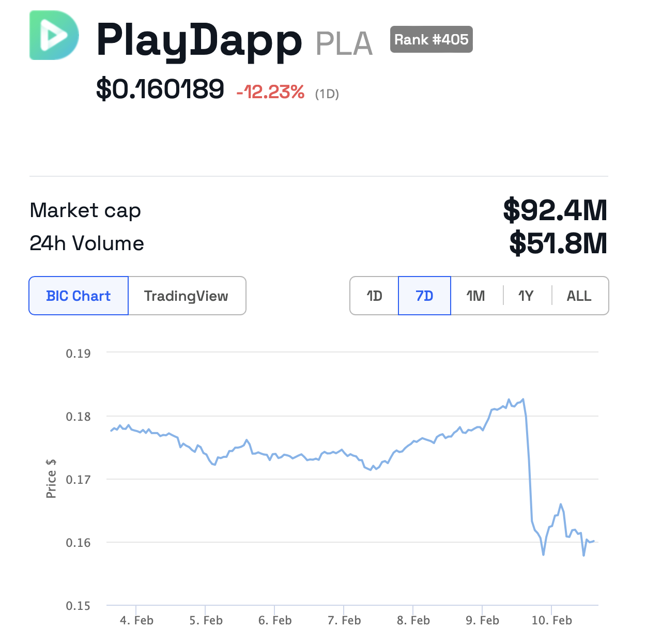Switch to the TradingView tab
Image resolution: width=646 pixels, height=644 pixels.
coord(186,296)
